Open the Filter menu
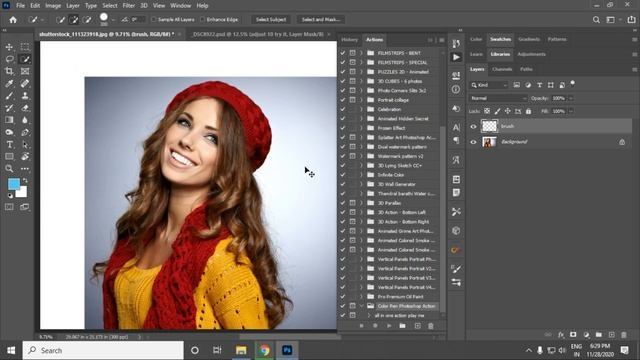 click(x=129, y=6)
